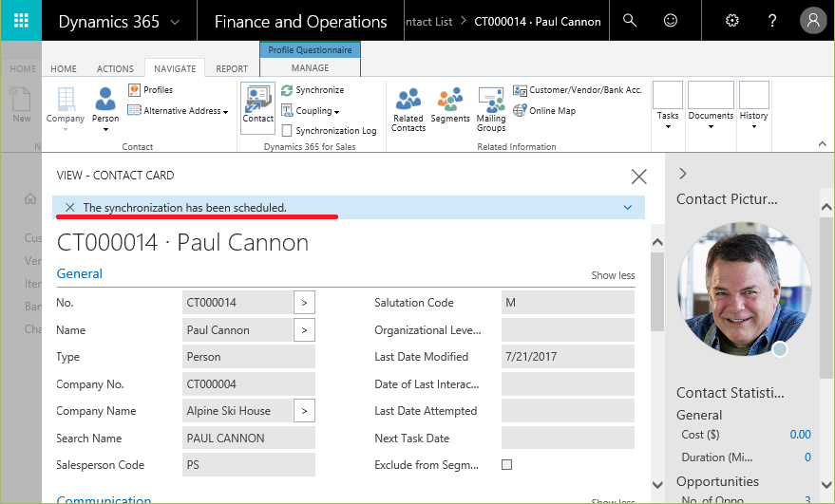
Task: Select the NAVIGATE ribbon tab
Action: pos(175,68)
